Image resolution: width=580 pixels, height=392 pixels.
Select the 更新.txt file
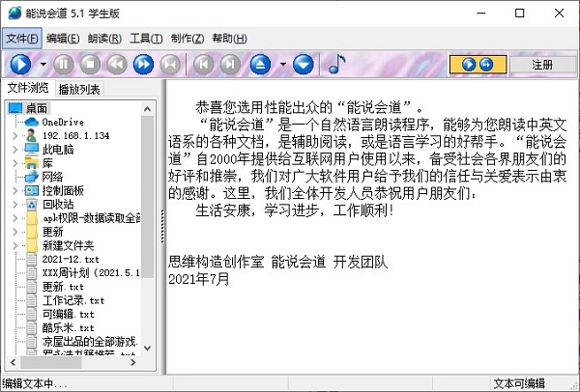tap(63, 287)
